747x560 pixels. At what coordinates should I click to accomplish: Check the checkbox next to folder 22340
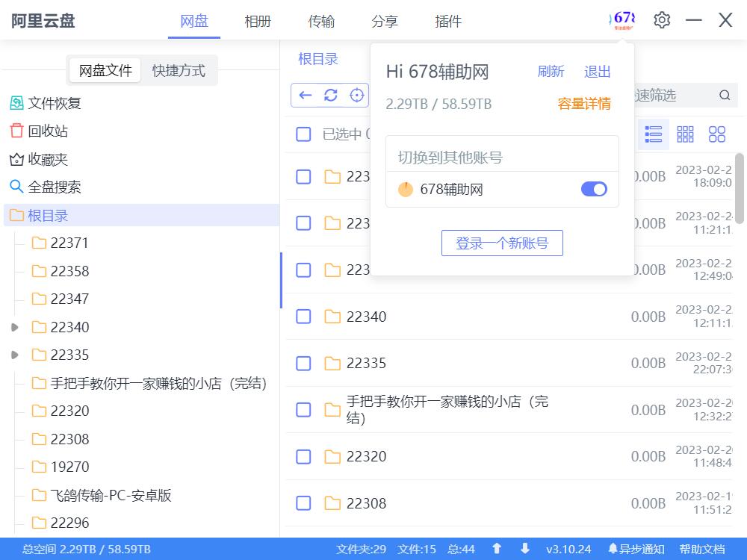click(x=303, y=317)
